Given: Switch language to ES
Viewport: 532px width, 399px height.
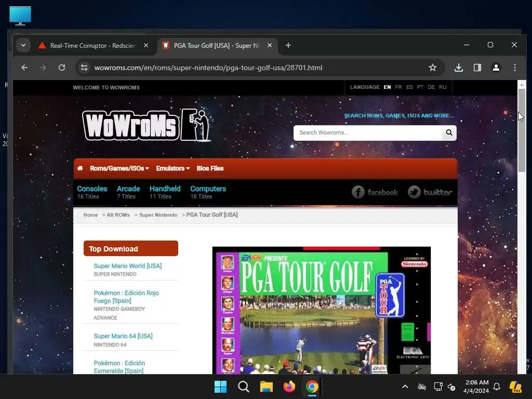Looking at the screenshot, I should click(x=409, y=87).
